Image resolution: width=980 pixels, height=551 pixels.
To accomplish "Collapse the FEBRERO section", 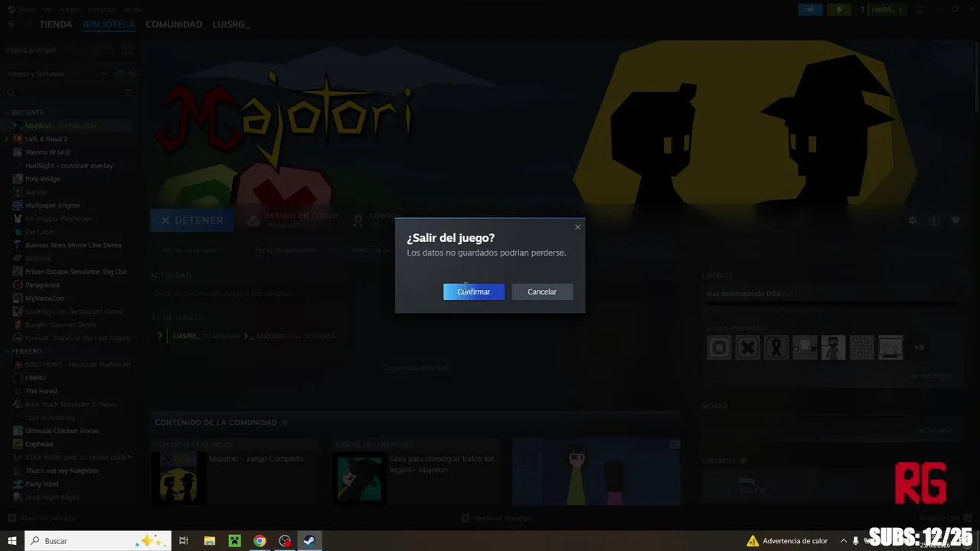I will (x=27, y=351).
